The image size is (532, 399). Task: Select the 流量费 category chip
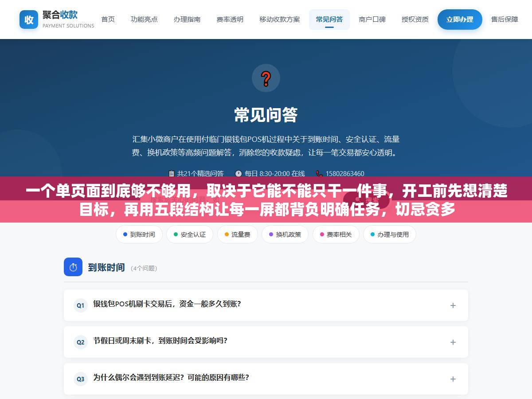[x=237, y=235]
